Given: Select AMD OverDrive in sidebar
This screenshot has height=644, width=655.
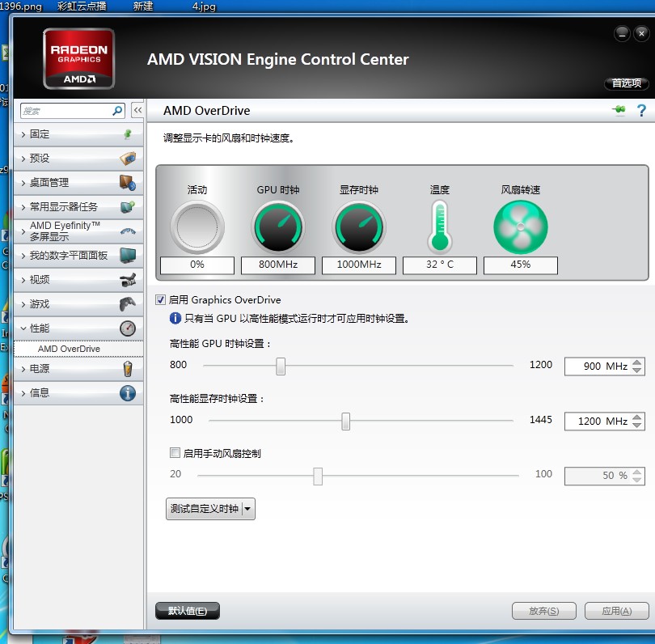Looking at the screenshot, I should tap(78, 349).
